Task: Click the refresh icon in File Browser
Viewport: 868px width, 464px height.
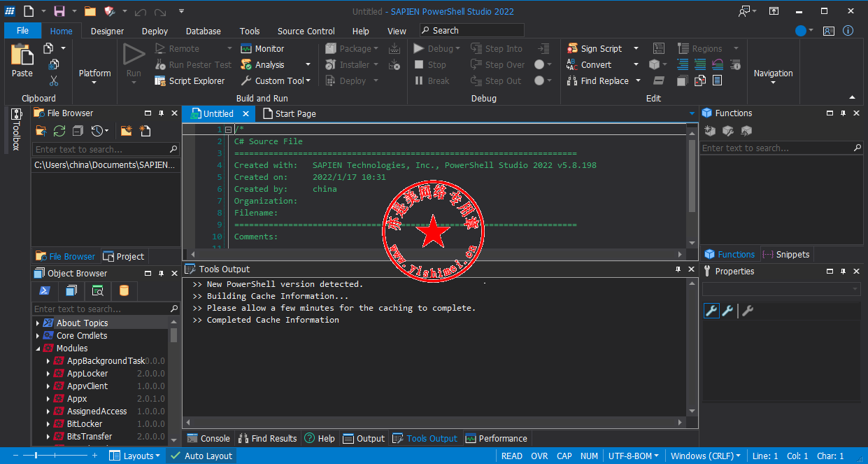Action: coord(59,131)
